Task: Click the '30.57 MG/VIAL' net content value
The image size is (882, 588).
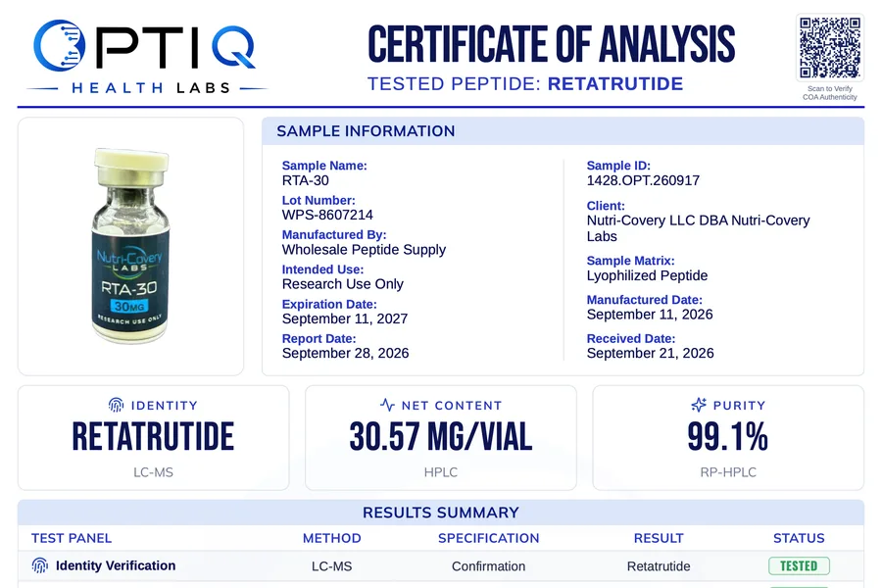Action: (x=440, y=437)
